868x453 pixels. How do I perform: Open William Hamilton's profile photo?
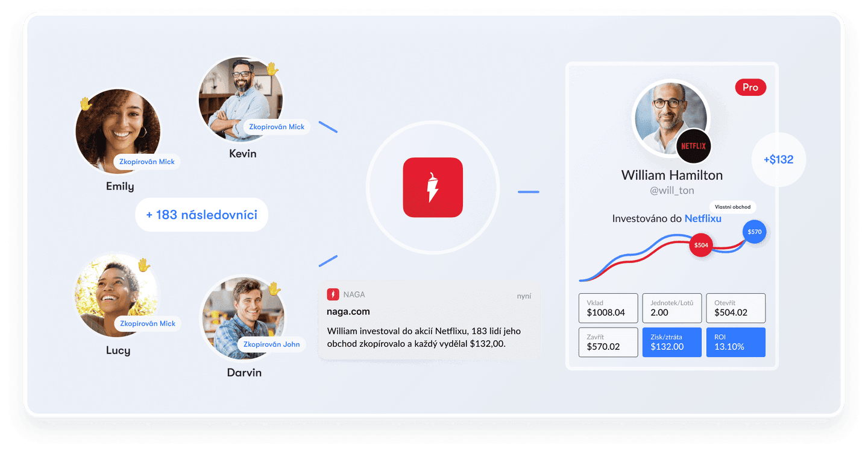coord(670,119)
